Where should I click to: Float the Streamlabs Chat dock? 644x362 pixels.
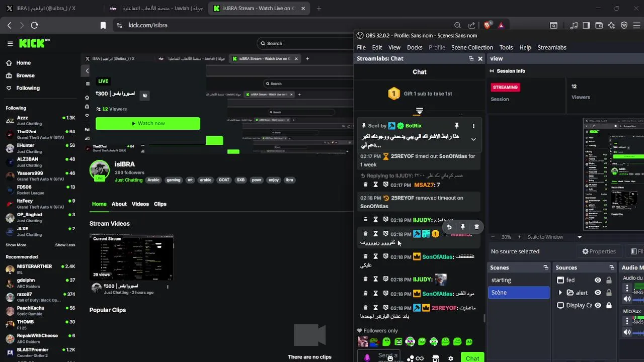click(x=471, y=58)
